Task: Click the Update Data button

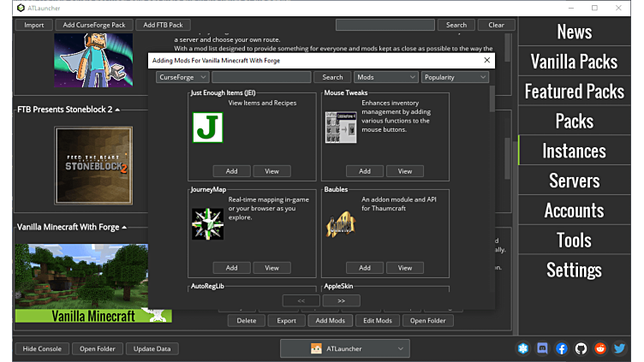Action: 152,348
